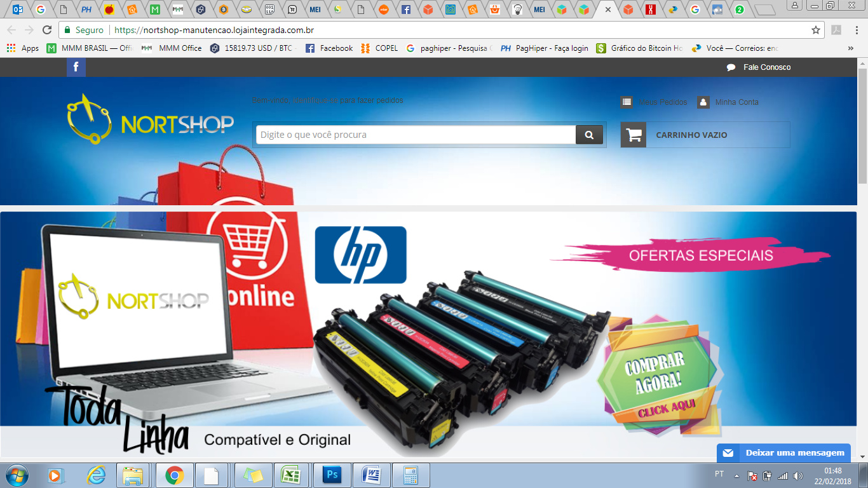Viewport: 868px width, 488px height.
Task: Reload the page with Chrome's refresh button
Action: (x=47, y=30)
